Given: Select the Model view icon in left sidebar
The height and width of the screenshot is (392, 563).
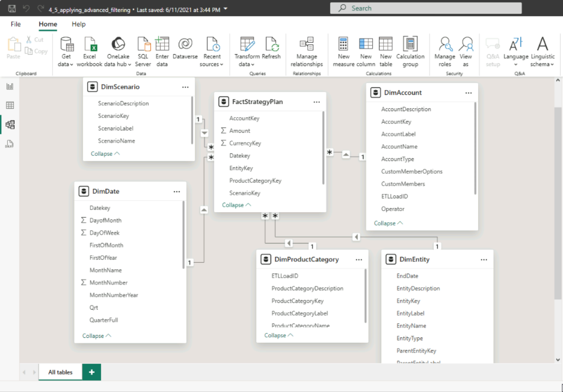Looking at the screenshot, I should coord(8,124).
